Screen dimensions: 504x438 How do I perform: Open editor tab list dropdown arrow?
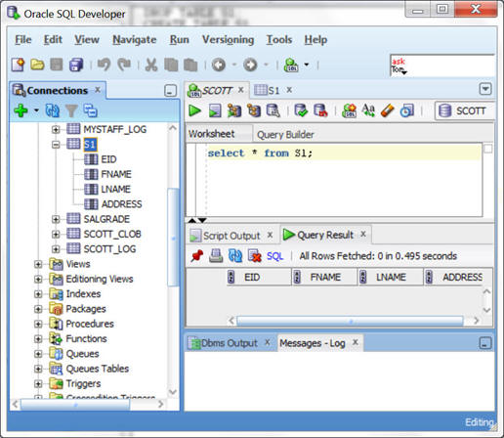pyautogui.click(x=485, y=89)
